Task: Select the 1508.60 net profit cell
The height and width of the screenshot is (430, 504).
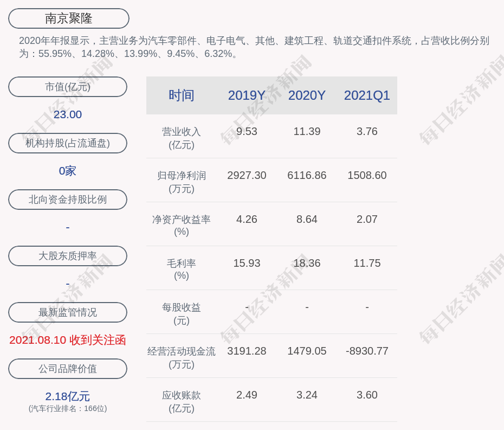Action: [367, 175]
